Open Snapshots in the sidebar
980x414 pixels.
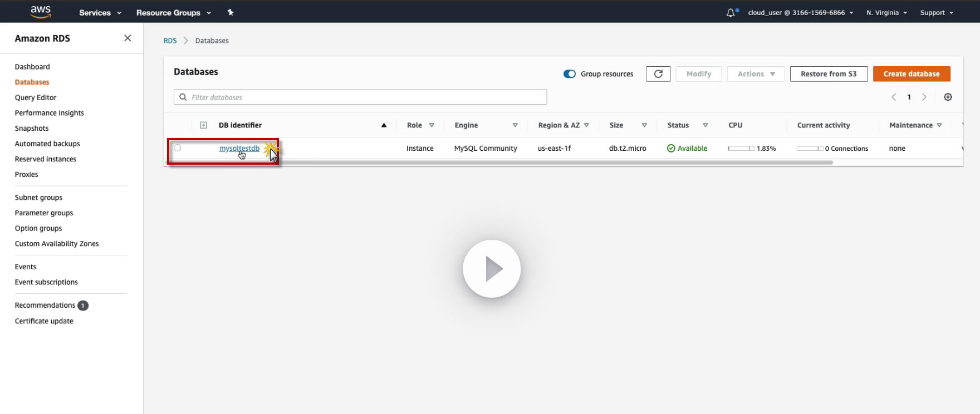32,129
